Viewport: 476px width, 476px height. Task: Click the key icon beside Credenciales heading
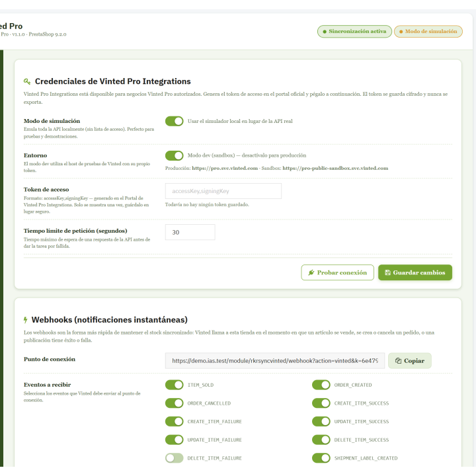click(27, 81)
